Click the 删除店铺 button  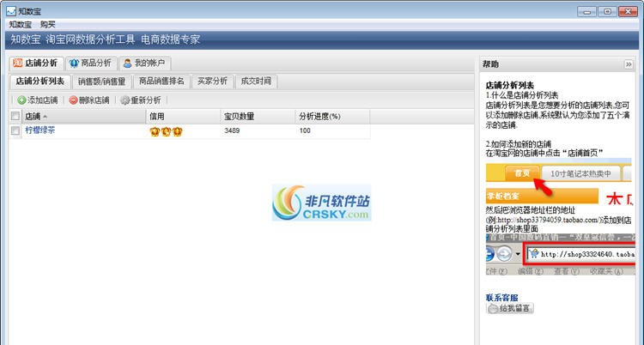(x=89, y=100)
